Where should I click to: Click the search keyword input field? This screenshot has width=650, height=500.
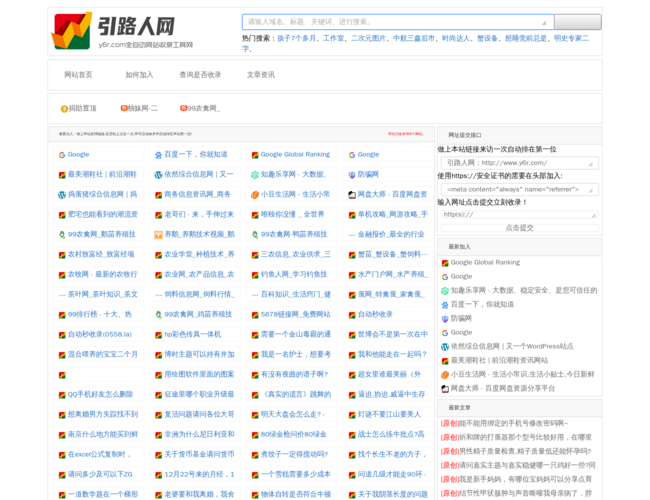pyautogui.click(x=398, y=22)
